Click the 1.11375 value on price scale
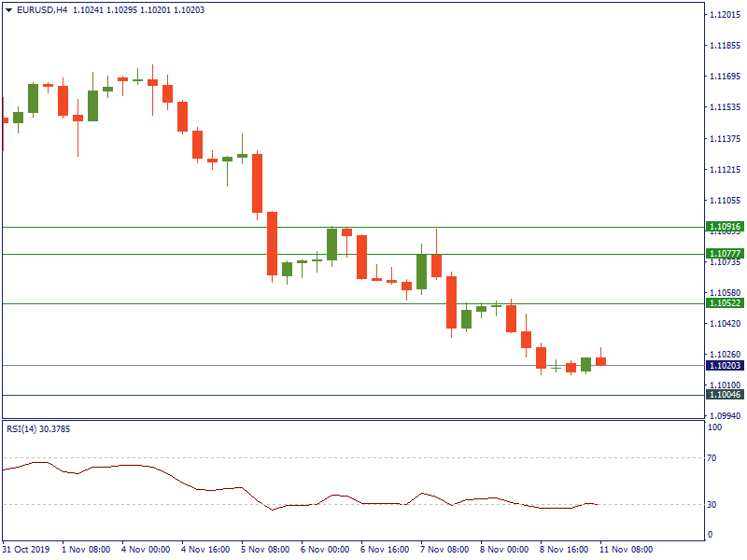747x560 pixels. [725, 138]
